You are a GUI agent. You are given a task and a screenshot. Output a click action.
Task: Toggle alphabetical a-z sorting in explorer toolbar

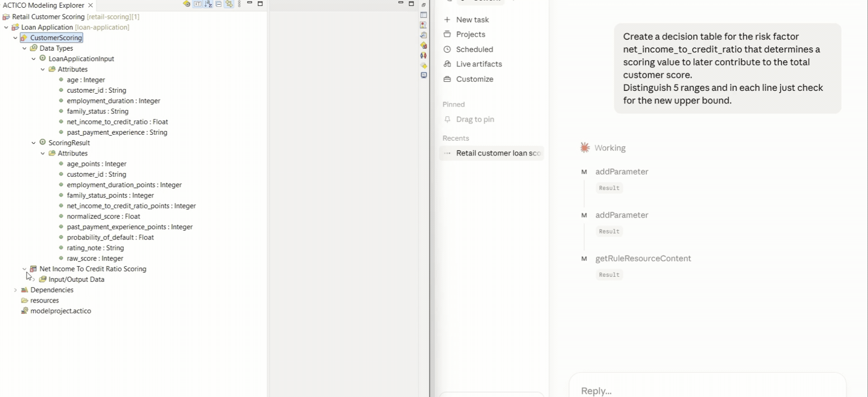pyautogui.click(x=208, y=4)
